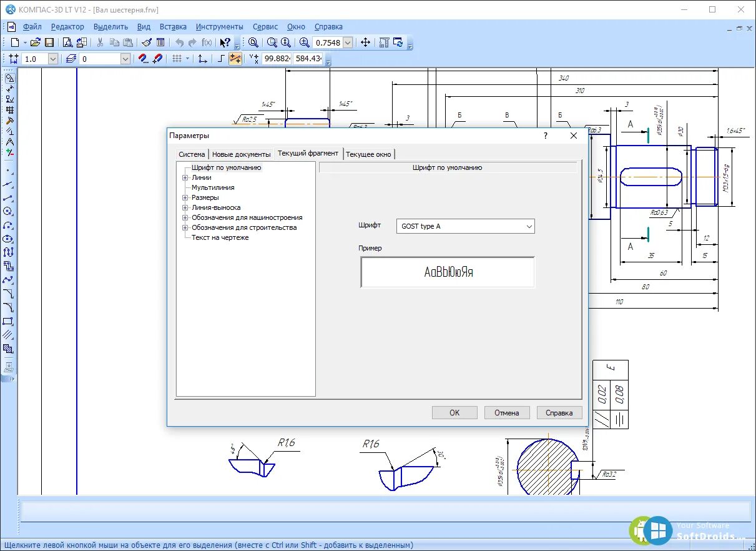Click the Copy properties brush icon
This screenshot has height=551, width=756.
[147, 42]
